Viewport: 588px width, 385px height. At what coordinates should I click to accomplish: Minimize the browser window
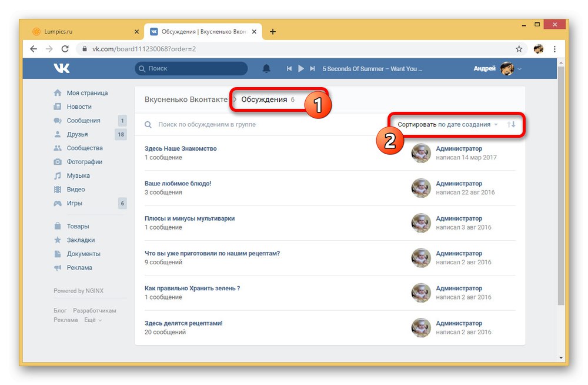(x=524, y=25)
